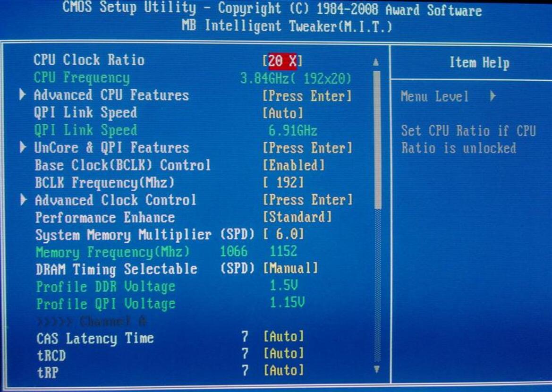Open Advanced CPU Features Press Enter value
Screen dimensions: 552x392
307,96
